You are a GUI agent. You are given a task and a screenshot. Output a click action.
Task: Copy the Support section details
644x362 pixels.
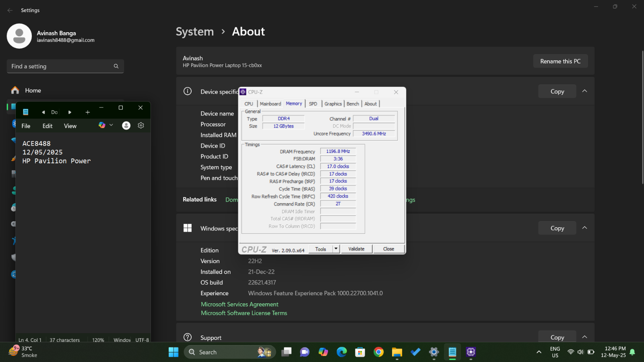pos(557,337)
